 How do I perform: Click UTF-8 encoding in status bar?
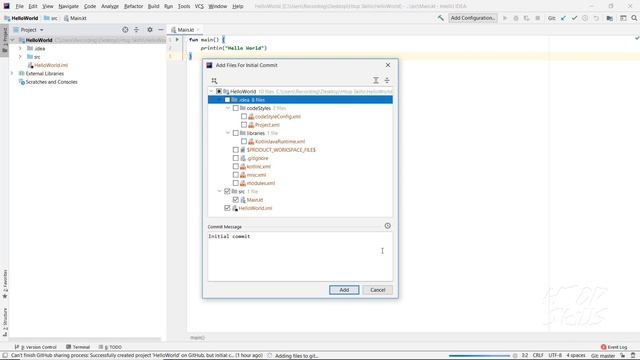click(555, 356)
